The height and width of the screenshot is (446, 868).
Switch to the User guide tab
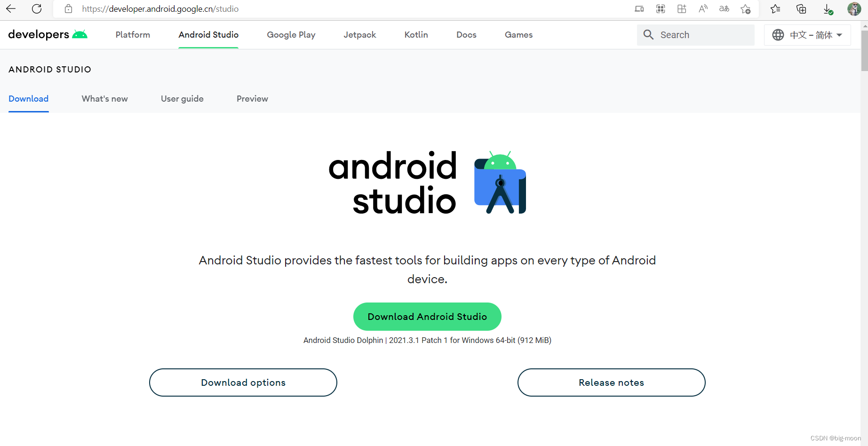tap(182, 99)
